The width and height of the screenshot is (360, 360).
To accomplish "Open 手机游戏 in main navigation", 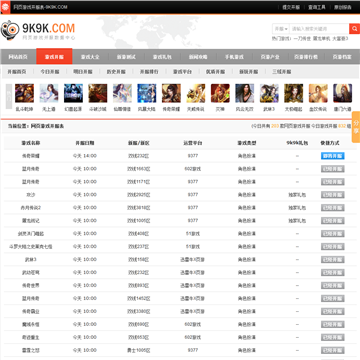I will (234, 57).
